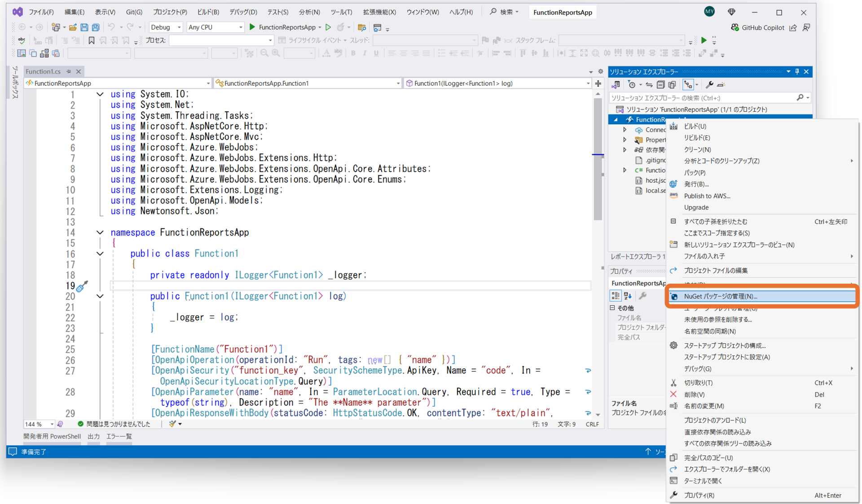
Task: Close the Function1.cs tab
Action: 79,71
